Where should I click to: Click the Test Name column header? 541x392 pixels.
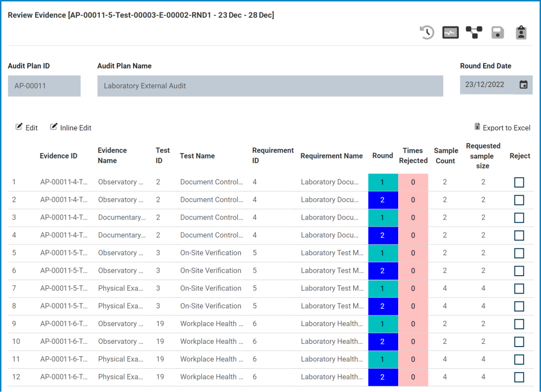197,156
